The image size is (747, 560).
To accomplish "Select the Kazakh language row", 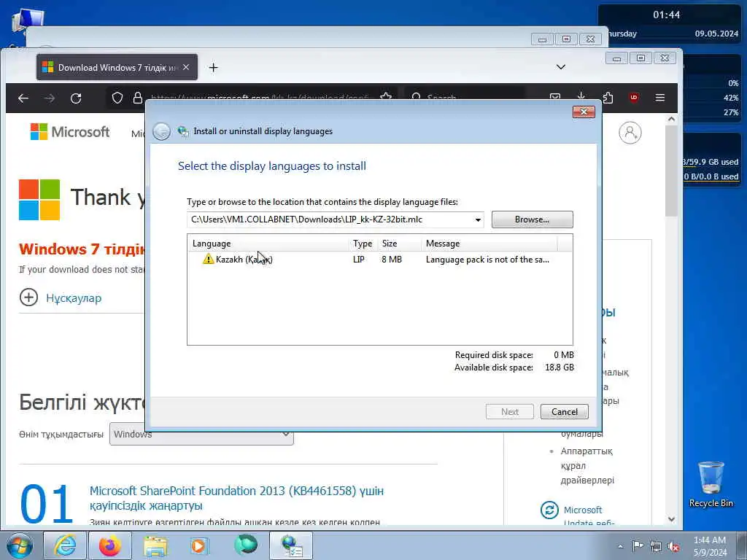I will pyautogui.click(x=379, y=260).
